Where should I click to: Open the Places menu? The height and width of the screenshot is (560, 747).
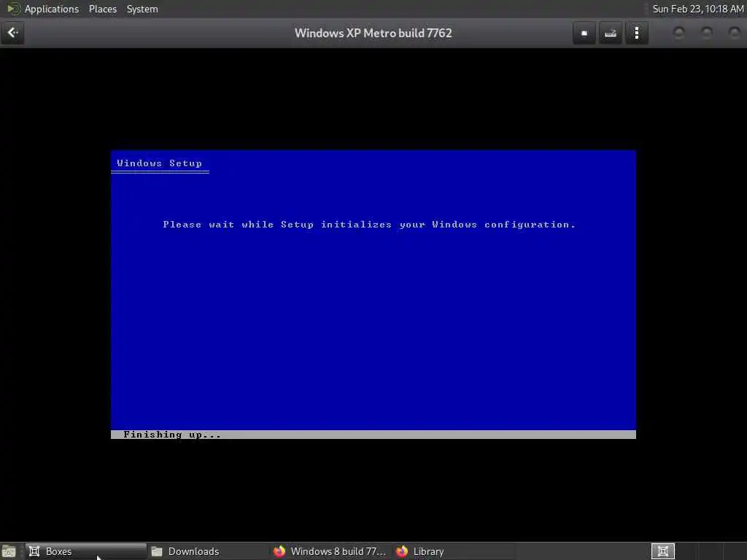pyautogui.click(x=102, y=9)
